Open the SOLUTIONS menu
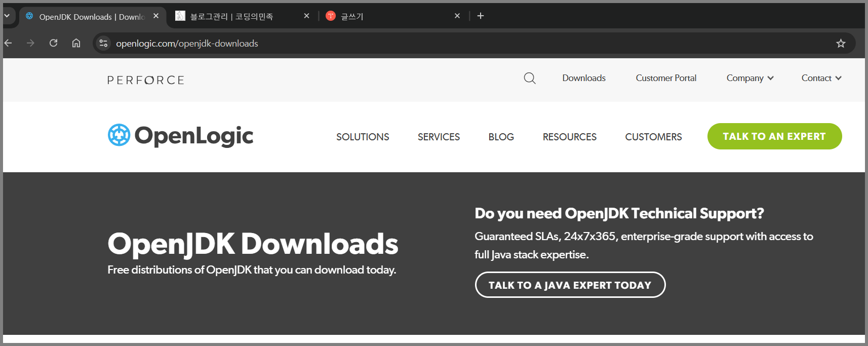Screen dimensions: 868x346 tap(363, 137)
